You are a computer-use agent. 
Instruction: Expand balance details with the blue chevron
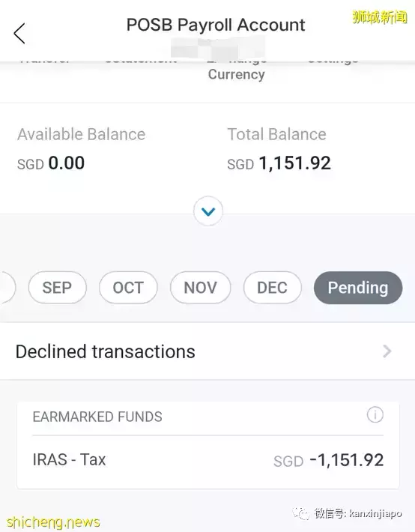click(208, 211)
